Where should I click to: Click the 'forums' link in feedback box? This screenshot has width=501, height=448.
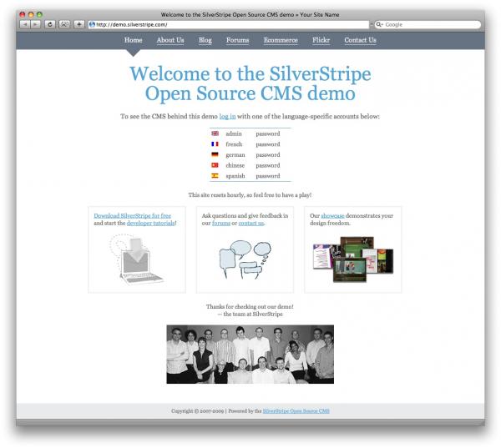point(221,223)
